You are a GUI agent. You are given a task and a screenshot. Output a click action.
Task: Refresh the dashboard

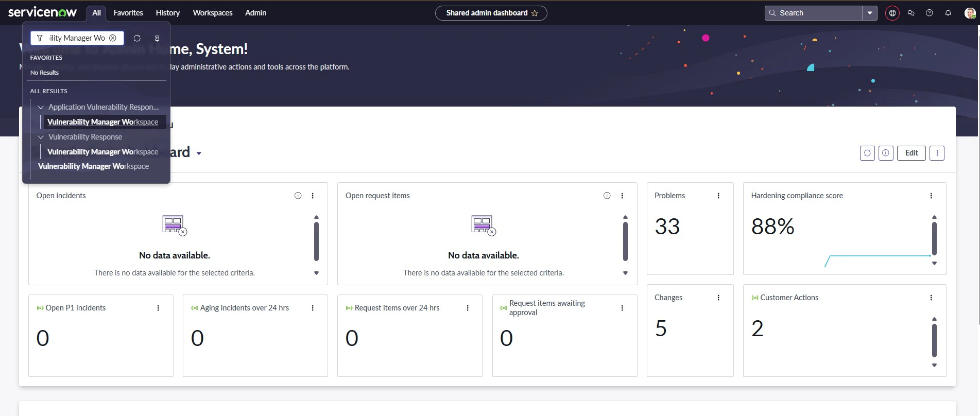pos(867,153)
